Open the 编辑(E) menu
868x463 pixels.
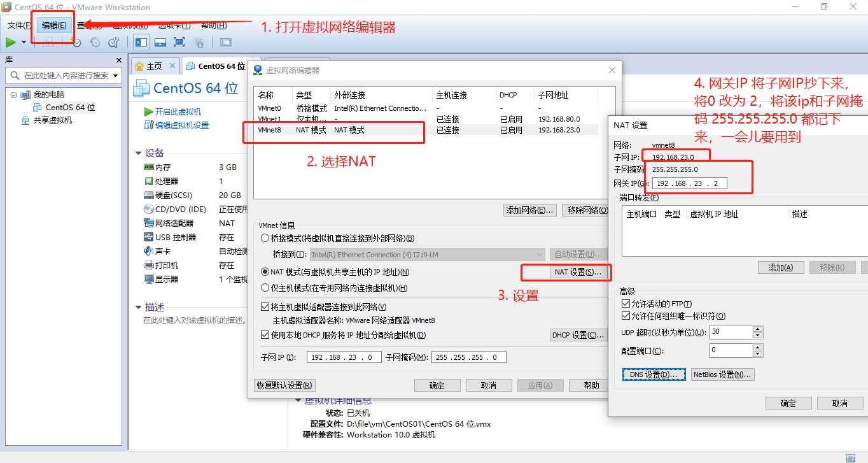[54, 25]
